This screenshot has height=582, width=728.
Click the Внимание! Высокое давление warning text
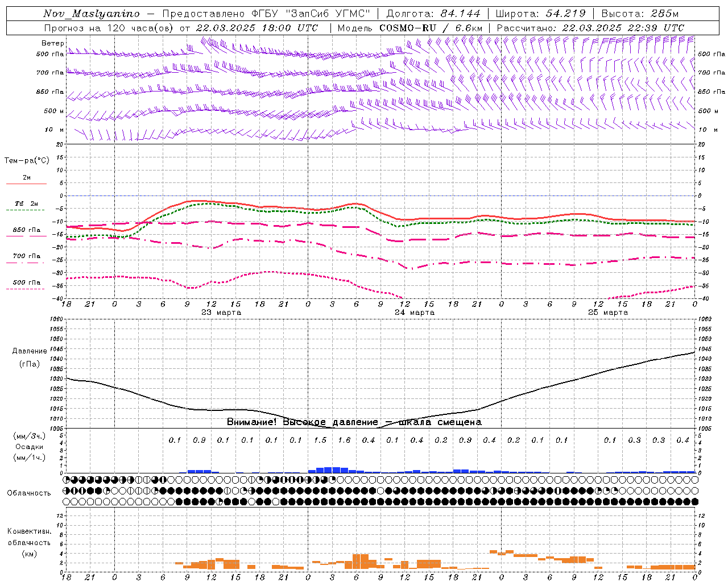[354, 422]
